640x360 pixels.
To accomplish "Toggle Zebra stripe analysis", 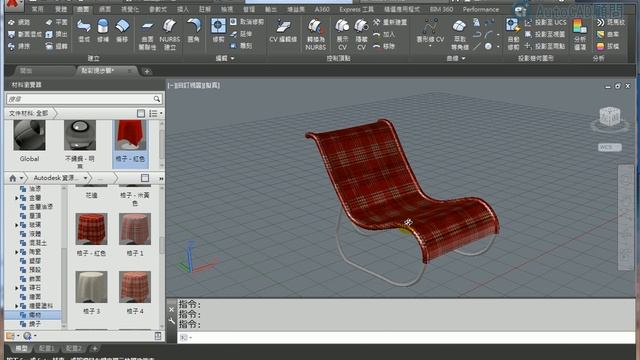I will point(611,22).
